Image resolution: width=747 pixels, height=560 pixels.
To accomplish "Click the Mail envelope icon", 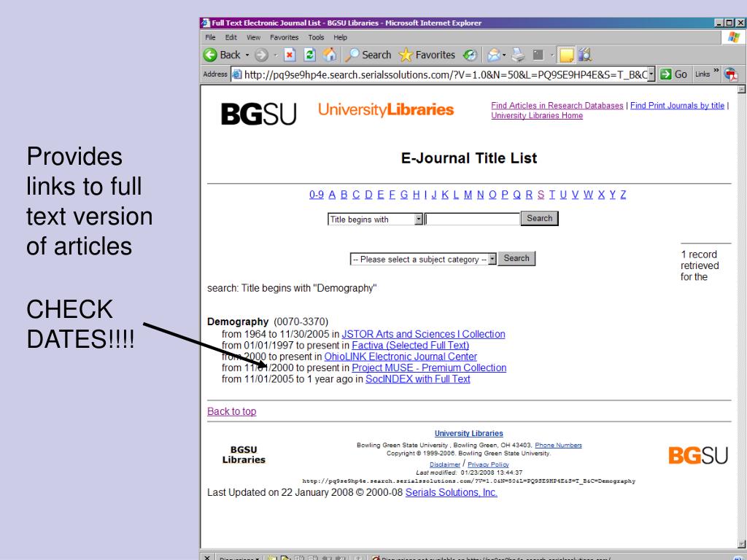I will point(494,55).
